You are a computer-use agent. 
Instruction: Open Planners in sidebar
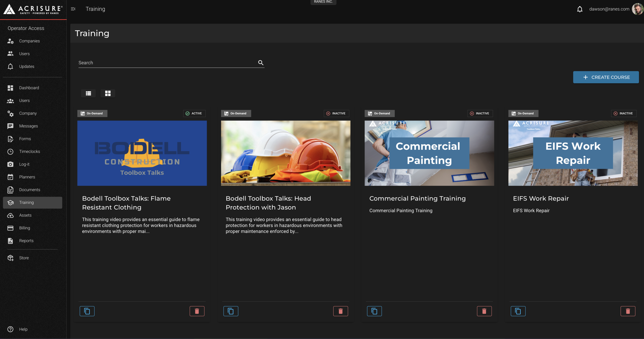coord(33,177)
